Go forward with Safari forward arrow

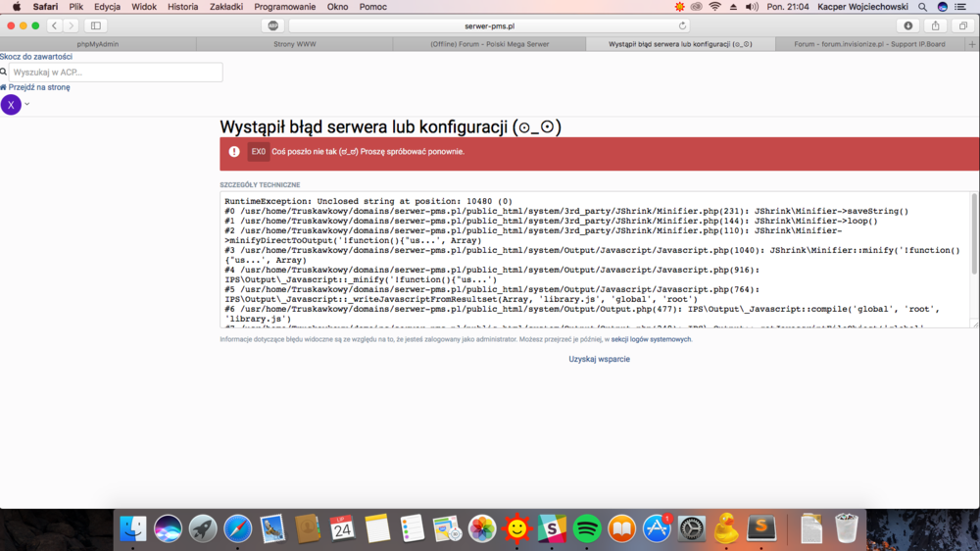(71, 25)
